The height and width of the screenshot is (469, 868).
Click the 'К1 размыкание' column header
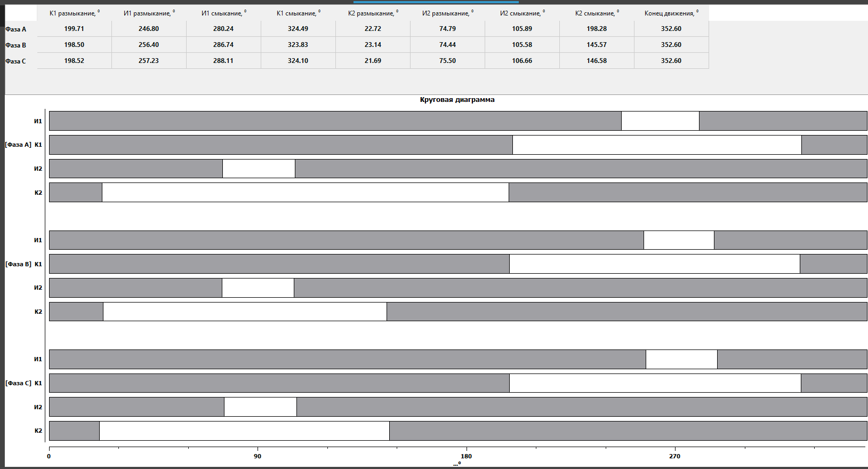74,13
